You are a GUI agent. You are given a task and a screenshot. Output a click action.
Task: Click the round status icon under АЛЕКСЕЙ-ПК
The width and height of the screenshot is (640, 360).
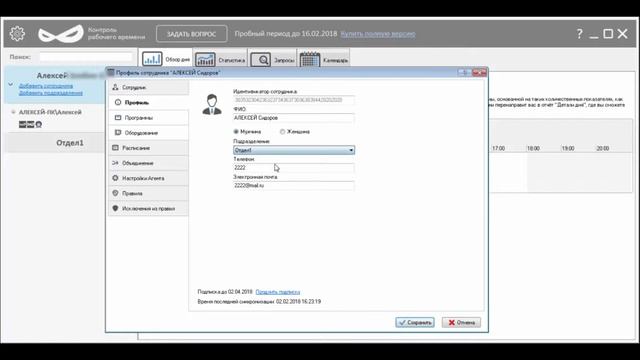pyautogui.click(x=38, y=124)
